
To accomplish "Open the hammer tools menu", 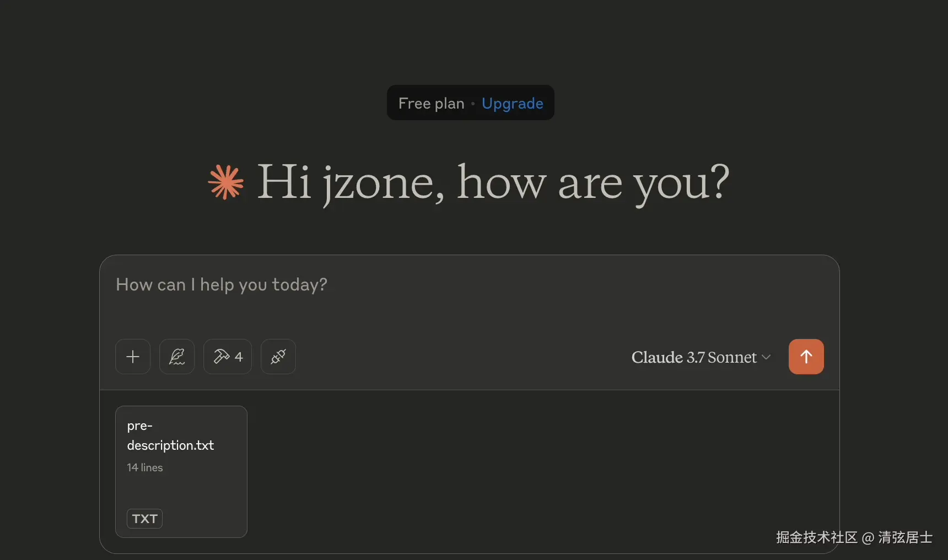I will point(228,357).
